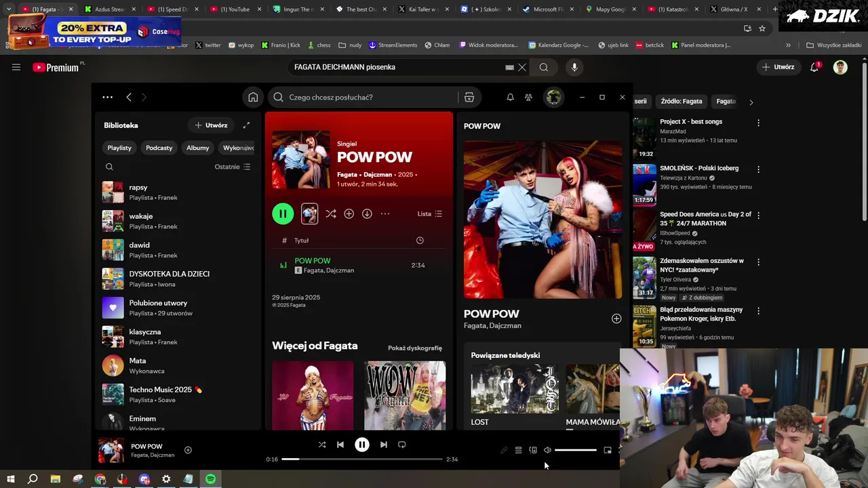Open the Wszystkie zakładki bookmarks folder
Viewport: 868px width, 488px height.
tap(833, 45)
